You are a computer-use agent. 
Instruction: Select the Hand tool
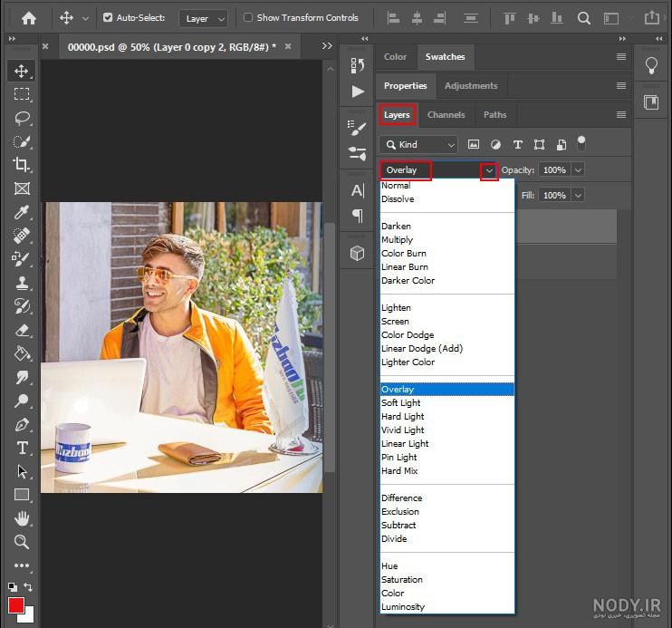click(22, 518)
